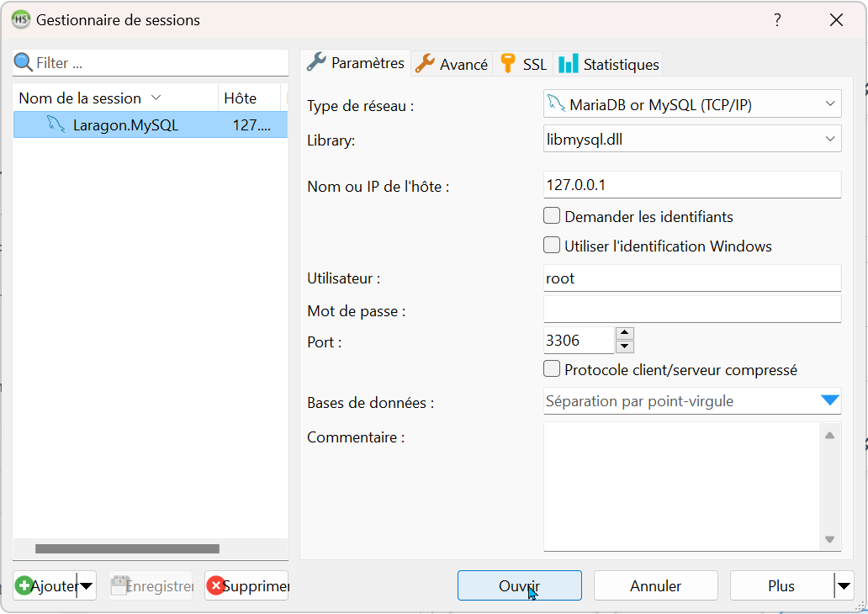Viewport: 868px width, 614px height.
Task: Click the Annuler button
Action: pyautogui.click(x=655, y=586)
